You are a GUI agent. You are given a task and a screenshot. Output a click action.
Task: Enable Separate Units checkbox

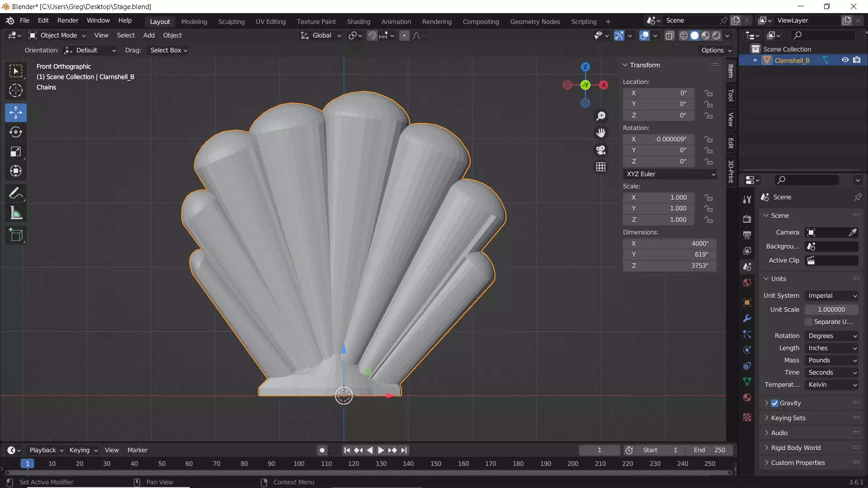[808, 322]
